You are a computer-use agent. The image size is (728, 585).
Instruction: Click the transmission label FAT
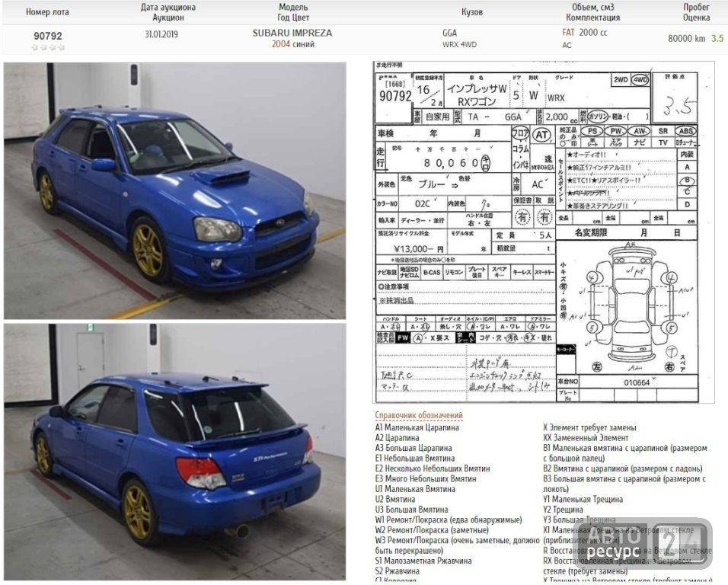click(568, 33)
